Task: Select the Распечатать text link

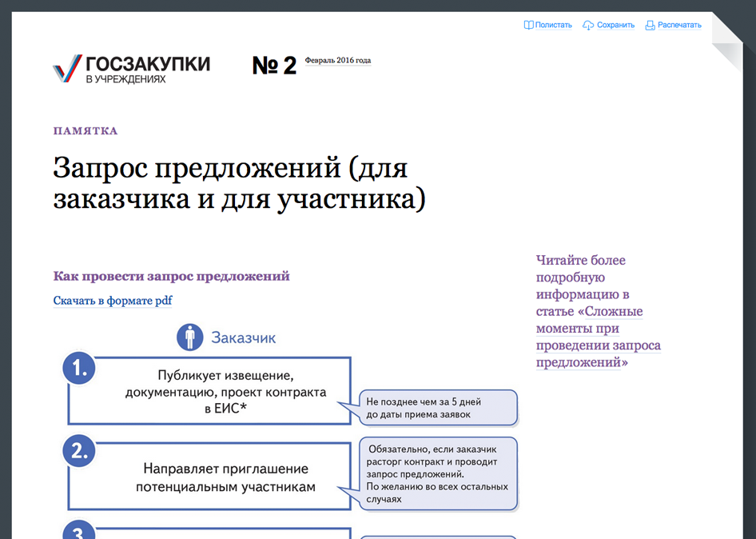Action: click(679, 25)
